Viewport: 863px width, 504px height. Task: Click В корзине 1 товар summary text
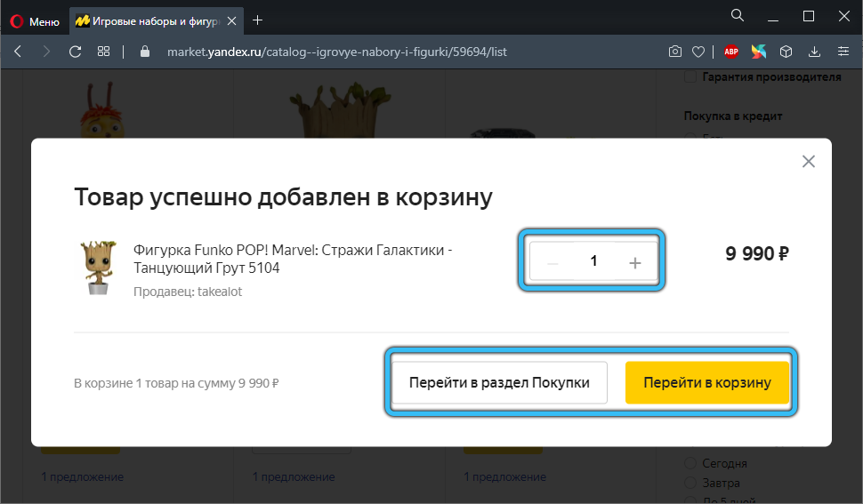click(x=176, y=383)
